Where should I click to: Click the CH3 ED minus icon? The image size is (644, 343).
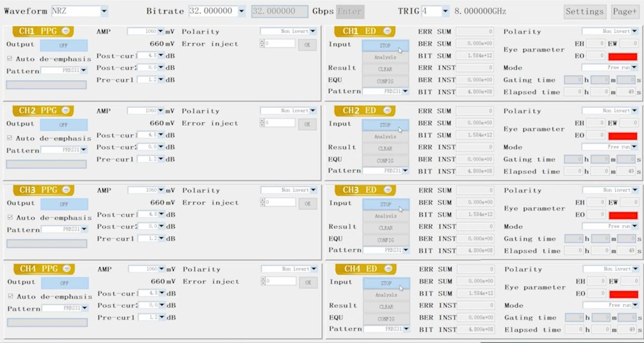click(x=387, y=190)
